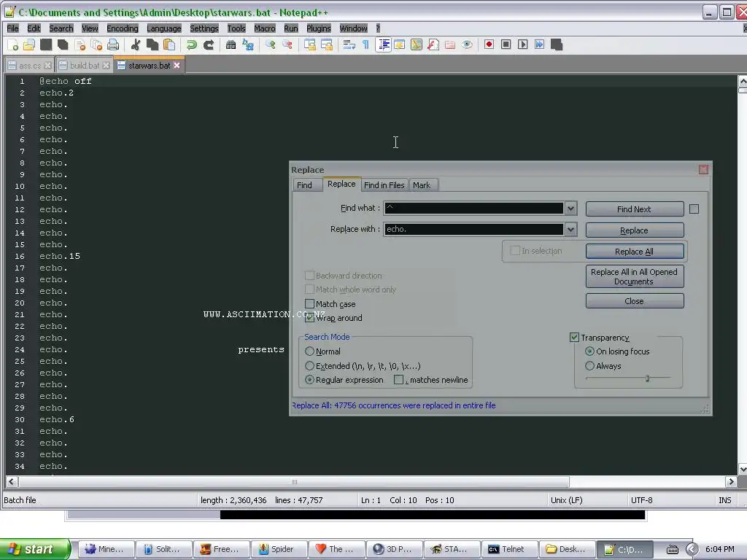
Task: Click into the Find what field
Action: (x=474, y=208)
